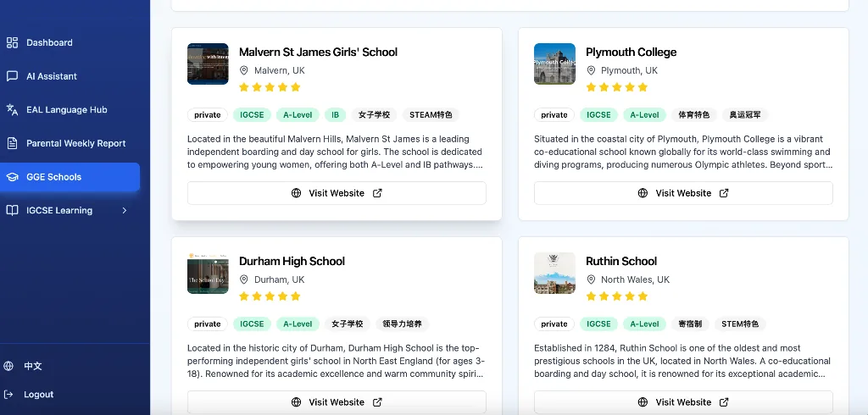The image size is (868, 415).
Task: Click the 奥运冠军 tag on Plymouth College
Action: (745, 115)
